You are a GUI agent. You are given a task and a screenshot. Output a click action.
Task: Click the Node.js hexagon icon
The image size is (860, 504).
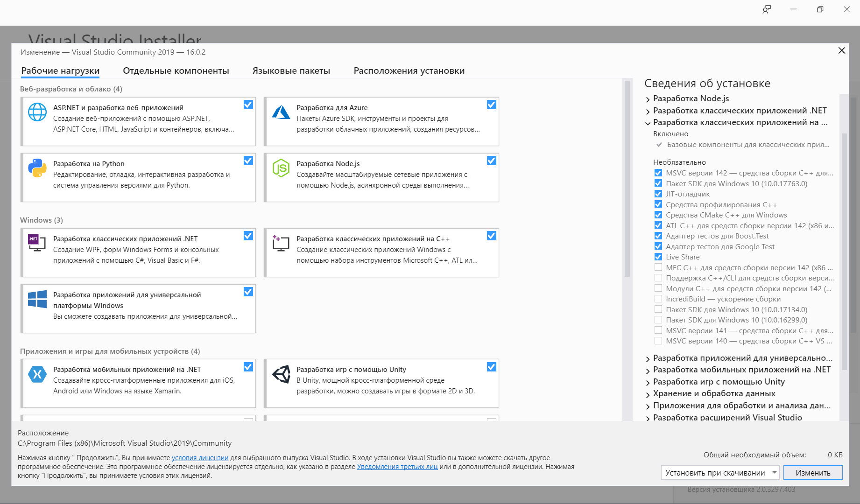(281, 168)
